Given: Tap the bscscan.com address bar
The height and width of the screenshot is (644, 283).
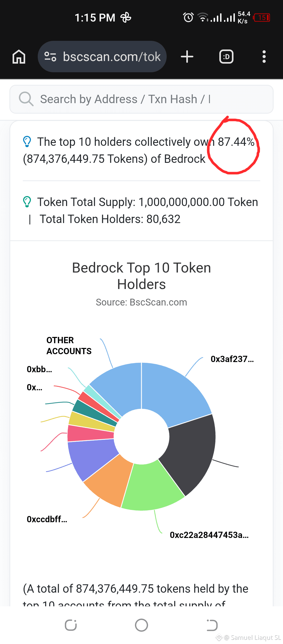Looking at the screenshot, I should click(102, 57).
